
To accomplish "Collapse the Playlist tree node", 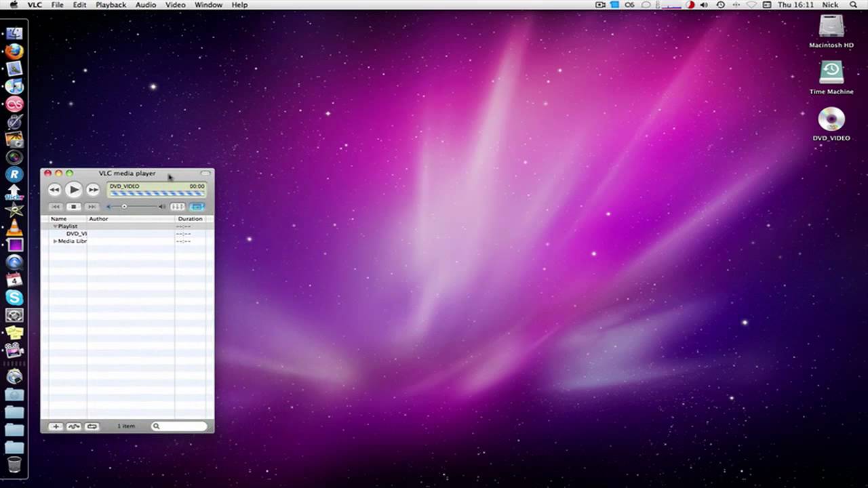I will 55,226.
